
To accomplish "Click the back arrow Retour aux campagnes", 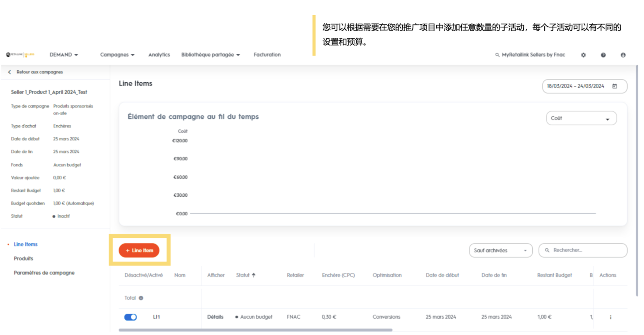I will (x=10, y=72).
